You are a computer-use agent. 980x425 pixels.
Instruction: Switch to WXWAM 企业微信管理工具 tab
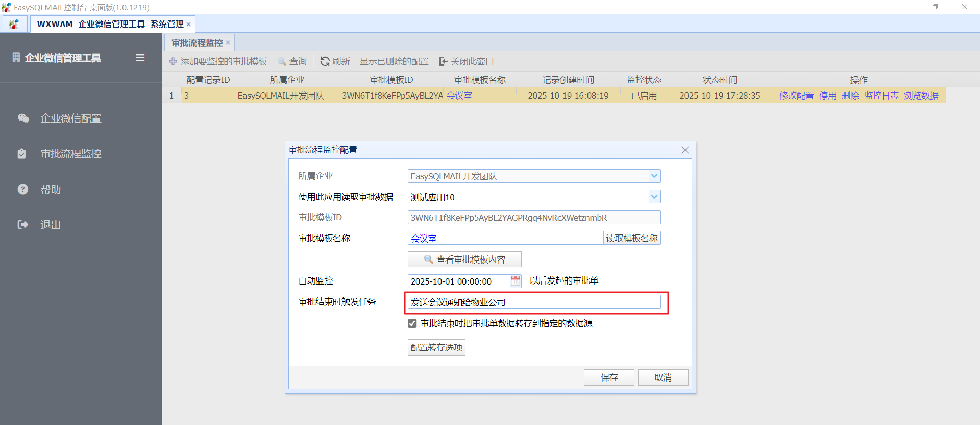click(110, 24)
